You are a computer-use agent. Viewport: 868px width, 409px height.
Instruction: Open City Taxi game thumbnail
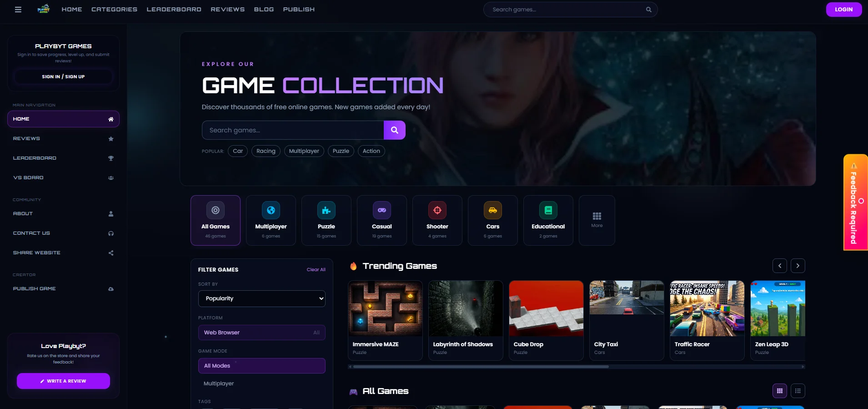(627, 308)
